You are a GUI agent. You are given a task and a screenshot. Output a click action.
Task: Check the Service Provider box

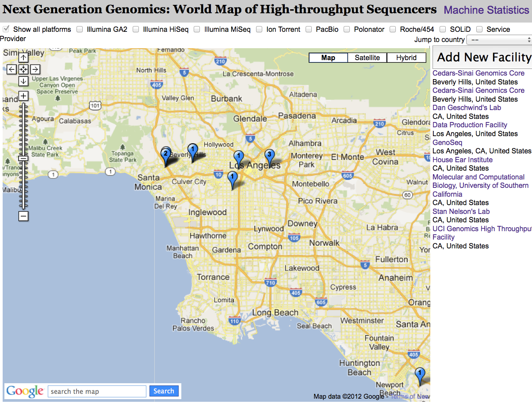[x=479, y=29]
